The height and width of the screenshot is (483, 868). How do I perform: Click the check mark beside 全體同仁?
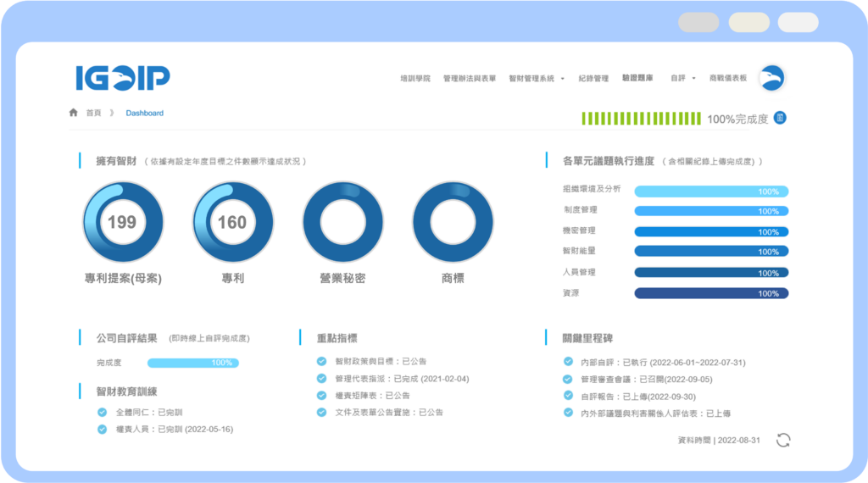pos(102,413)
